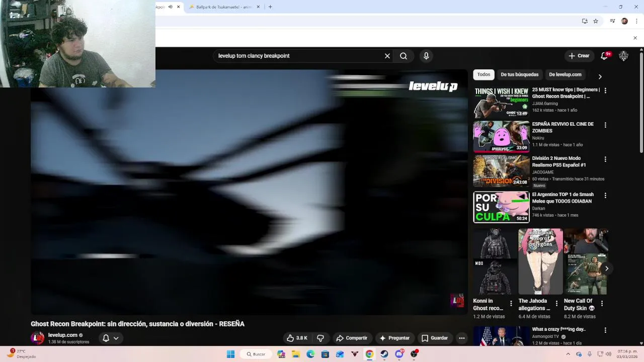
Task: Click the page vertical scrollbar
Action: pos(641,103)
